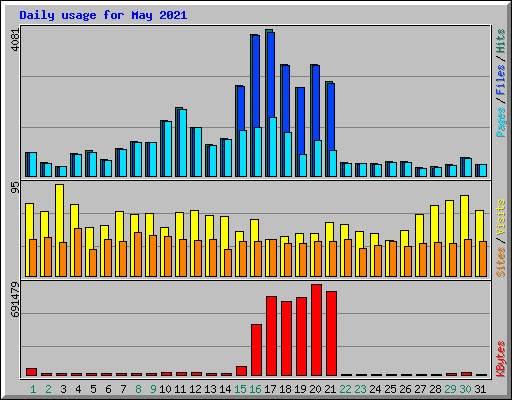Screen dimensions: 512x400
Task: Click the Sites legend label
Action: tap(501, 262)
